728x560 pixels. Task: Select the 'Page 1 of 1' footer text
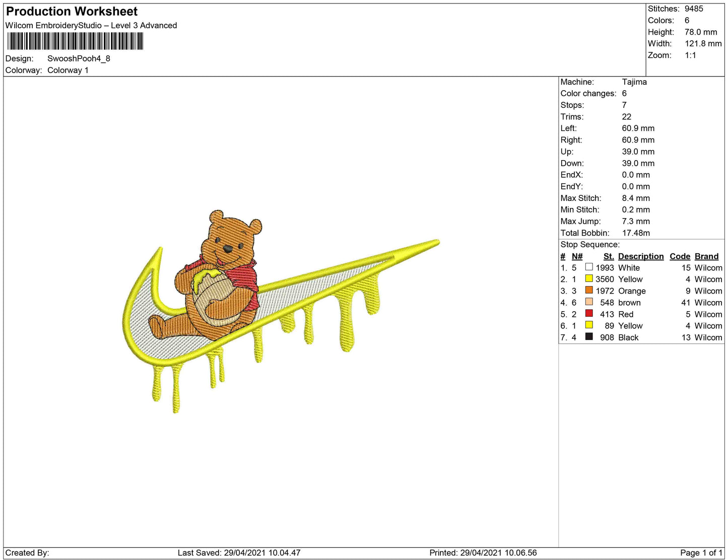coord(701,553)
